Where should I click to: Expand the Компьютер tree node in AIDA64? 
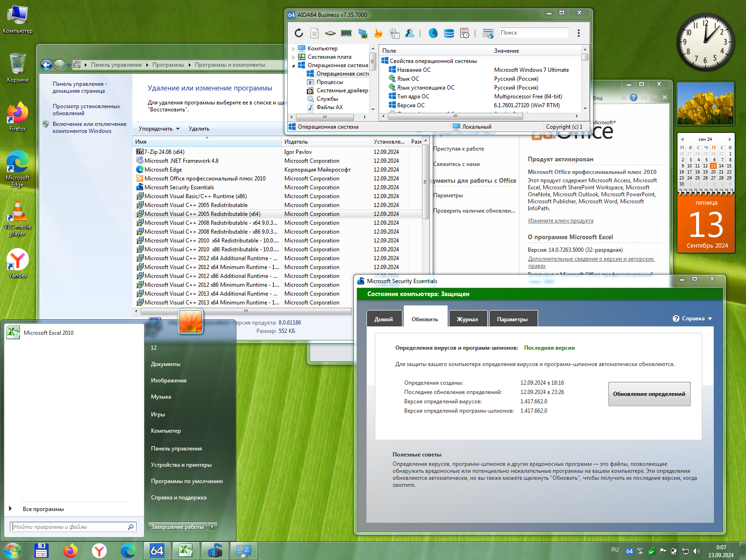point(293,48)
